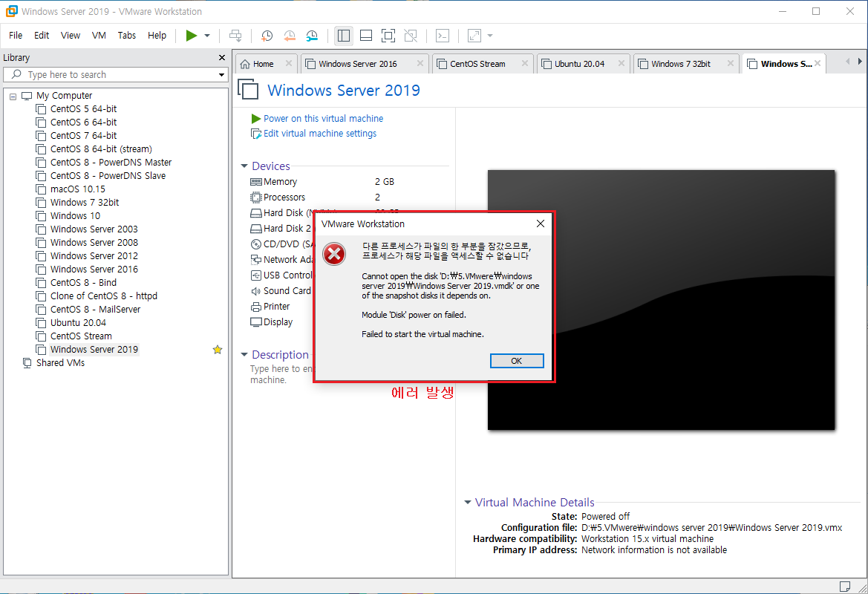Click the revert to snapshot icon
The image size is (868, 594).
(x=290, y=36)
